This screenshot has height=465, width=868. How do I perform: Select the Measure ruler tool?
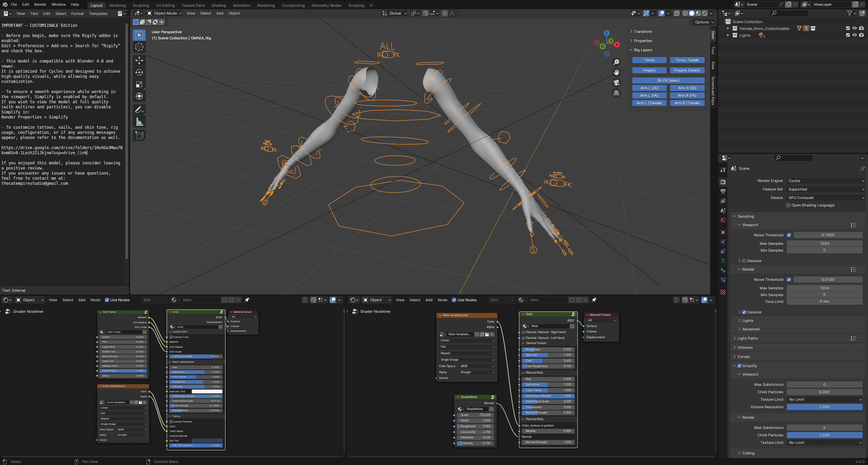[139, 122]
